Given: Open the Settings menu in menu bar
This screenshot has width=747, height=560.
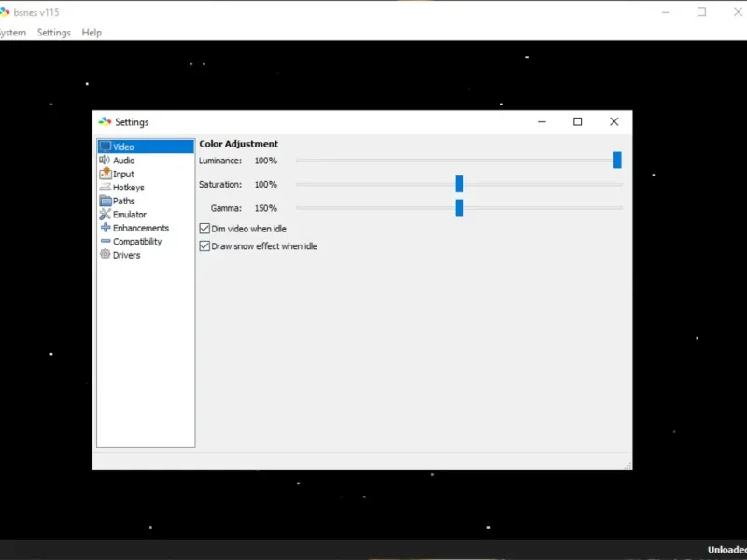Looking at the screenshot, I should (54, 33).
